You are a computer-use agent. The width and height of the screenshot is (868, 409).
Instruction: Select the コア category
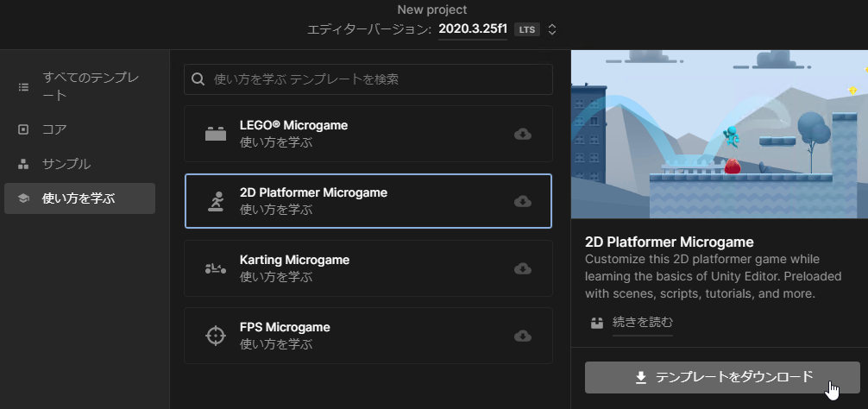point(79,129)
